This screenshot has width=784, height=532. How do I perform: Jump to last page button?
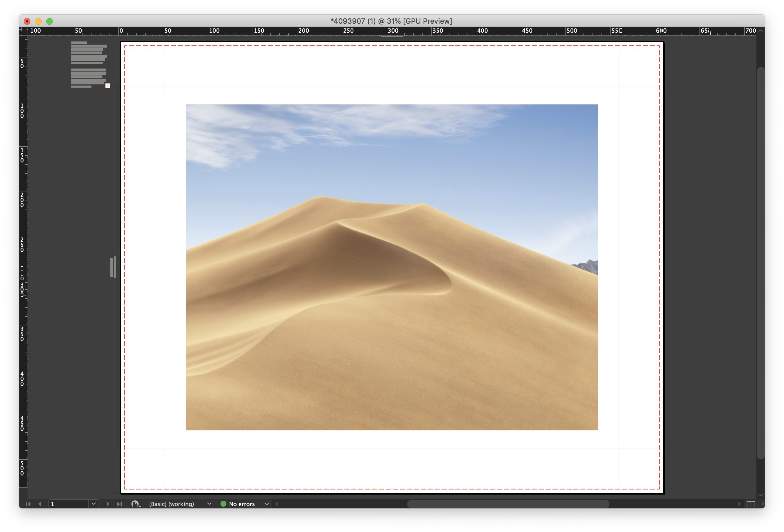coord(119,504)
